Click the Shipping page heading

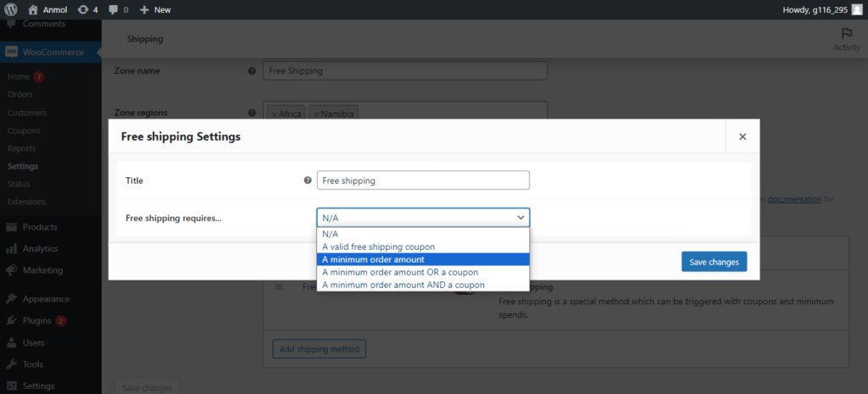(x=145, y=39)
